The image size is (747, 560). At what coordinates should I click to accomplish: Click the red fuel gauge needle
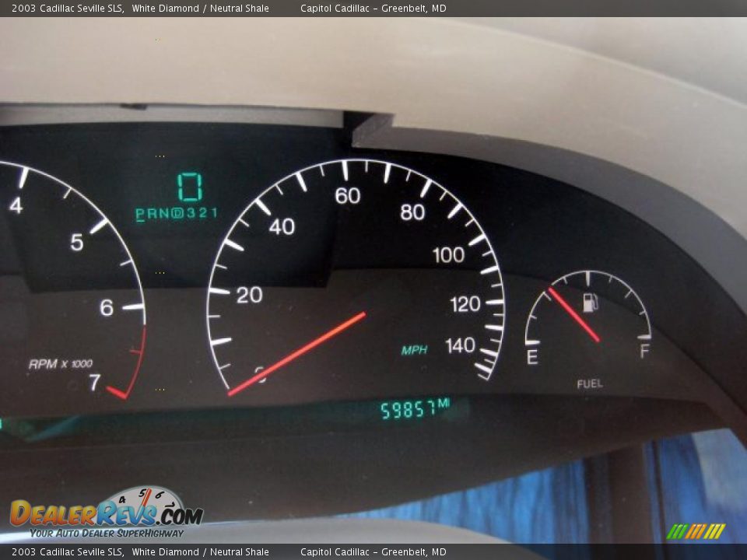[x=573, y=315]
